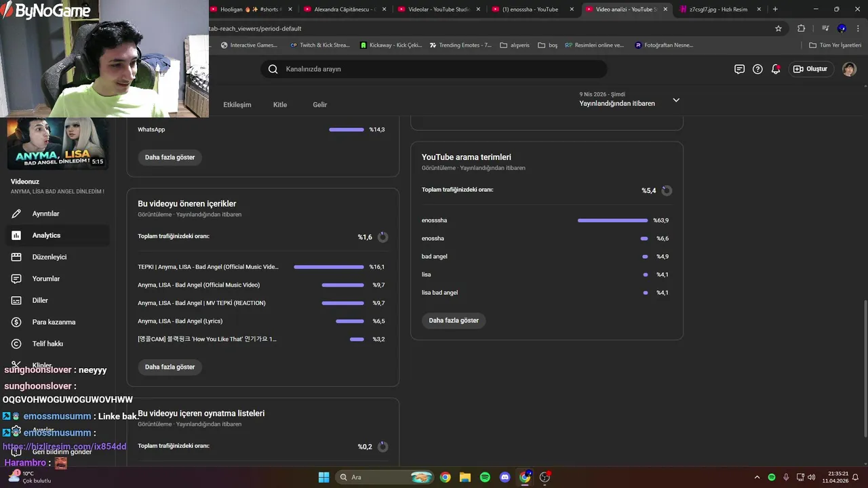
Task: Open the Windows Start button
Action: click(x=323, y=477)
